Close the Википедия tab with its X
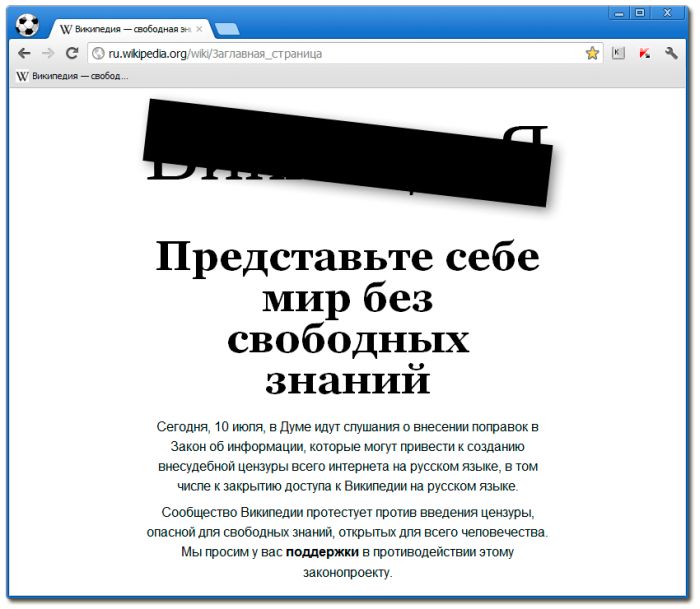 pyautogui.click(x=199, y=29)
